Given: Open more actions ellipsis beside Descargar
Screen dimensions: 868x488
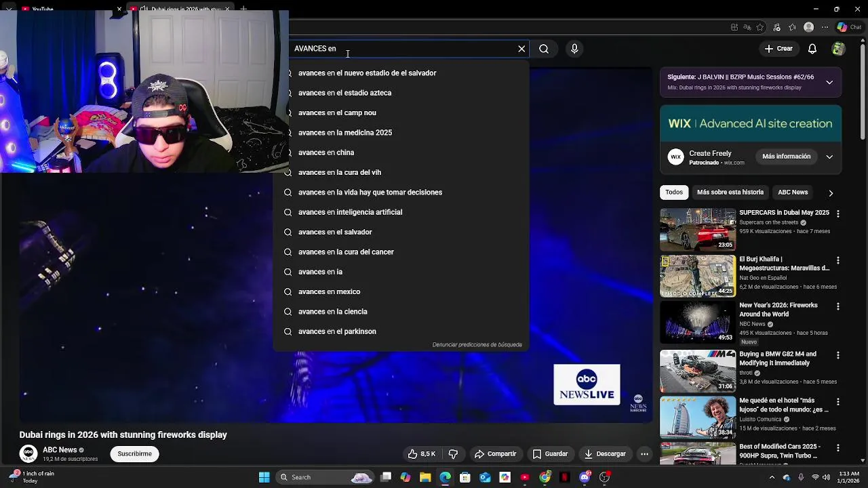Looking at the screenshot, I should (645, 454).
